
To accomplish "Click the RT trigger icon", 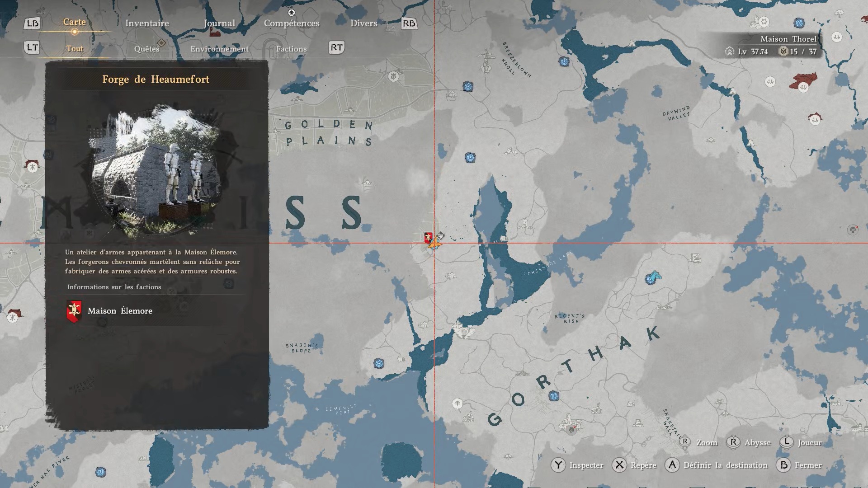I will tap(336, 47).
